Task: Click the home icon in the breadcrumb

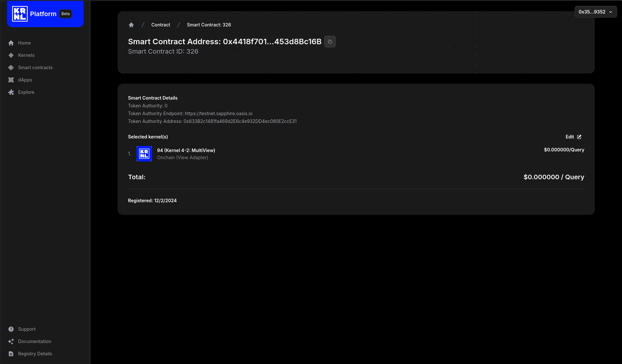Action: coord(131,24)
